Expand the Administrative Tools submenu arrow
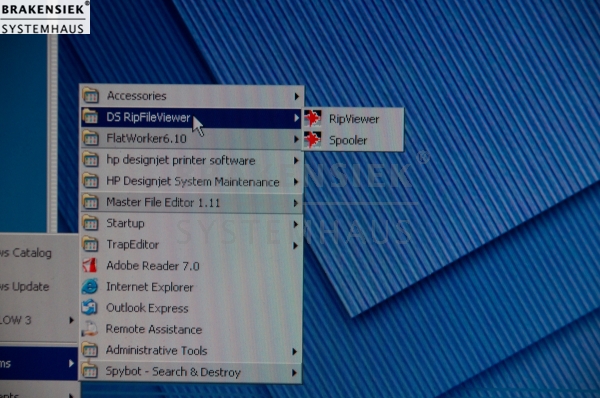The width and height of the screenshot is (600, 398). (x=294, y=351)
